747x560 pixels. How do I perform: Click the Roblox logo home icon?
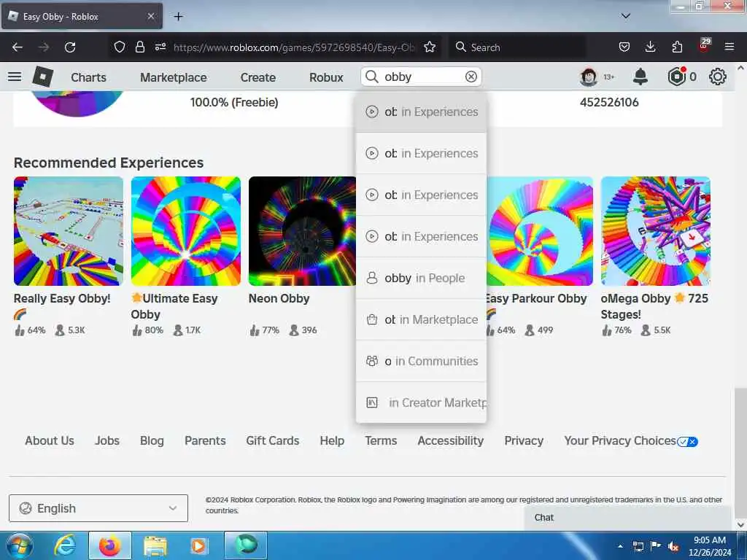[43, 77]
